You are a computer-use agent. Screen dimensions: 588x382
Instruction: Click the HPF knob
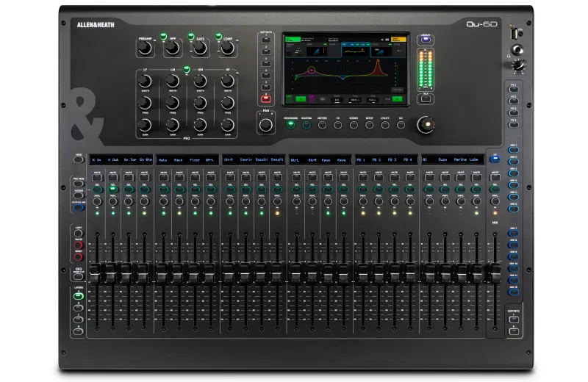172,48
